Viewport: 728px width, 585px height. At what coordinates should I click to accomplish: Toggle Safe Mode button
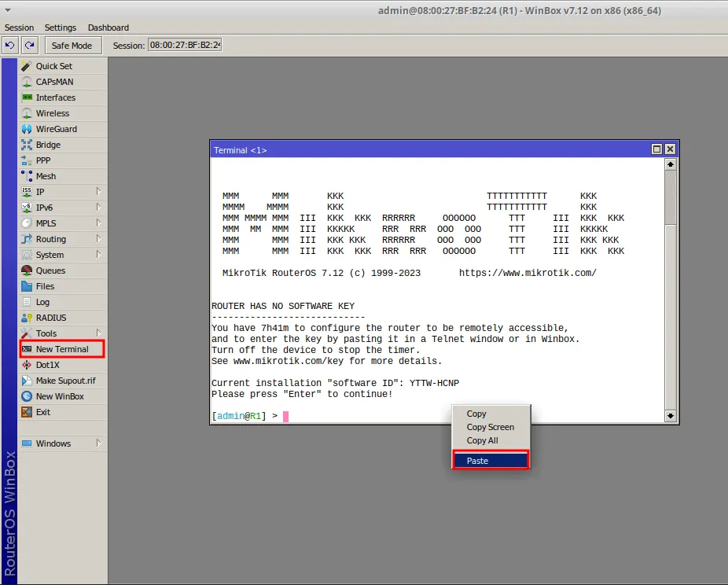72,46
